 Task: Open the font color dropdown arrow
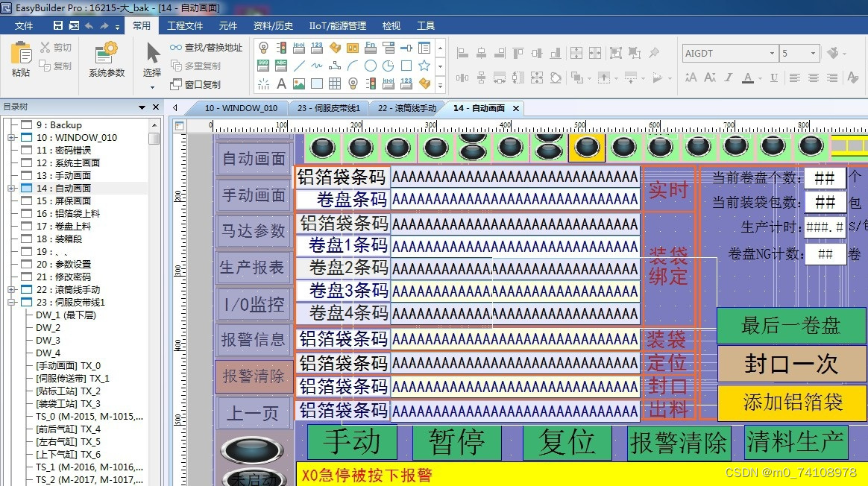(760, 78)
